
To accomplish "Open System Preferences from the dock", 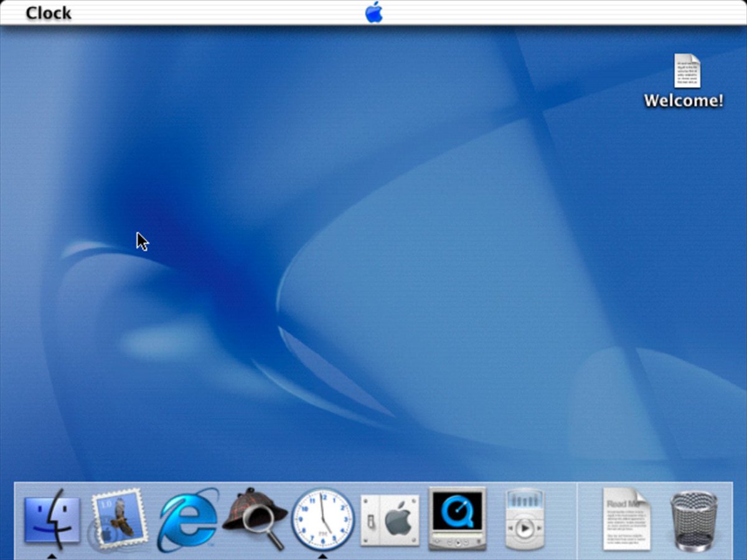I will pos(390,521).
